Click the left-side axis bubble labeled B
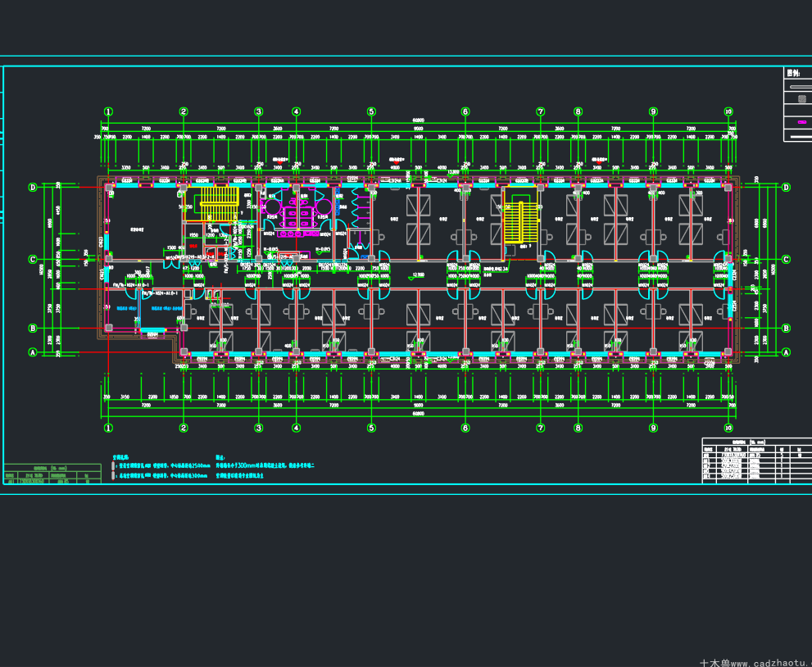812x667 pixels. (33, 329)
